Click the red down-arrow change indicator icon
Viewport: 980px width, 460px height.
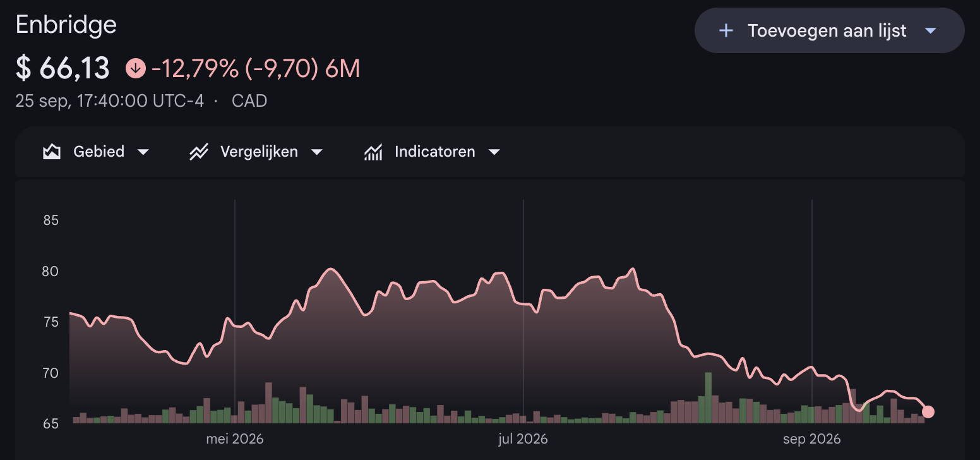pos(136,68)
